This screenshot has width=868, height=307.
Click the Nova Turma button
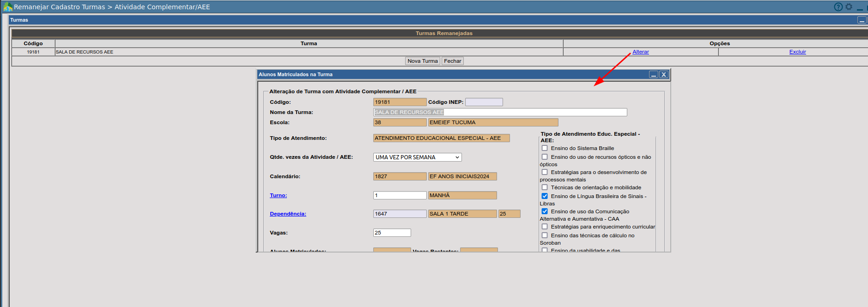pos(423,61)
